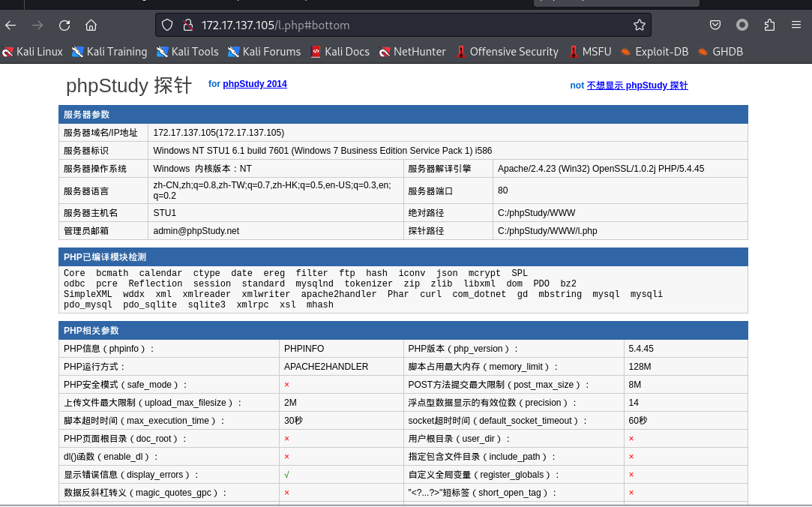Open the Firefox hamburger menu
Screen dimensions: 812x507
[796, 25]
